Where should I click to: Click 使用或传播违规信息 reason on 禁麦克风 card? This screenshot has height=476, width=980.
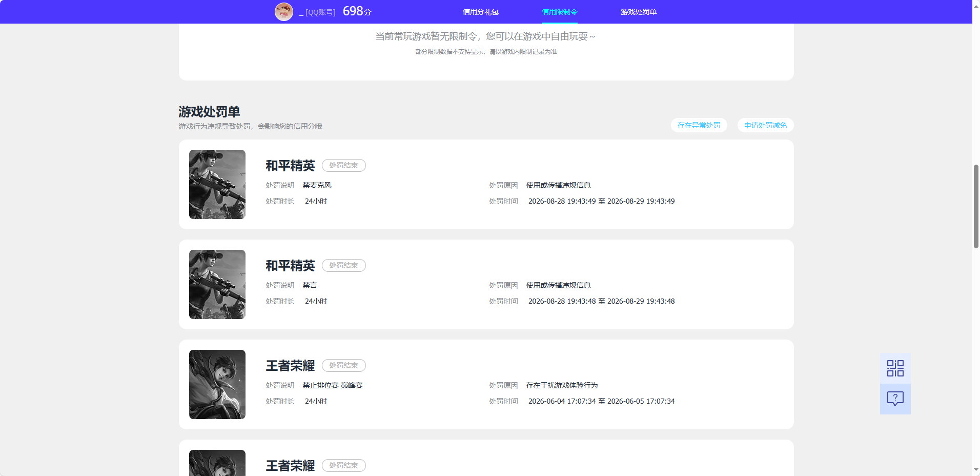click(558, 185)
